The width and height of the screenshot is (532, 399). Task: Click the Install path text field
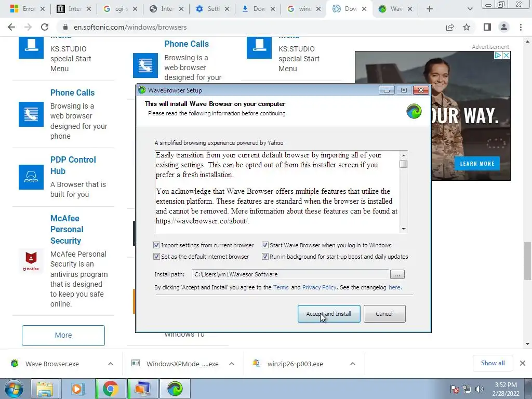tap(290, 274)
